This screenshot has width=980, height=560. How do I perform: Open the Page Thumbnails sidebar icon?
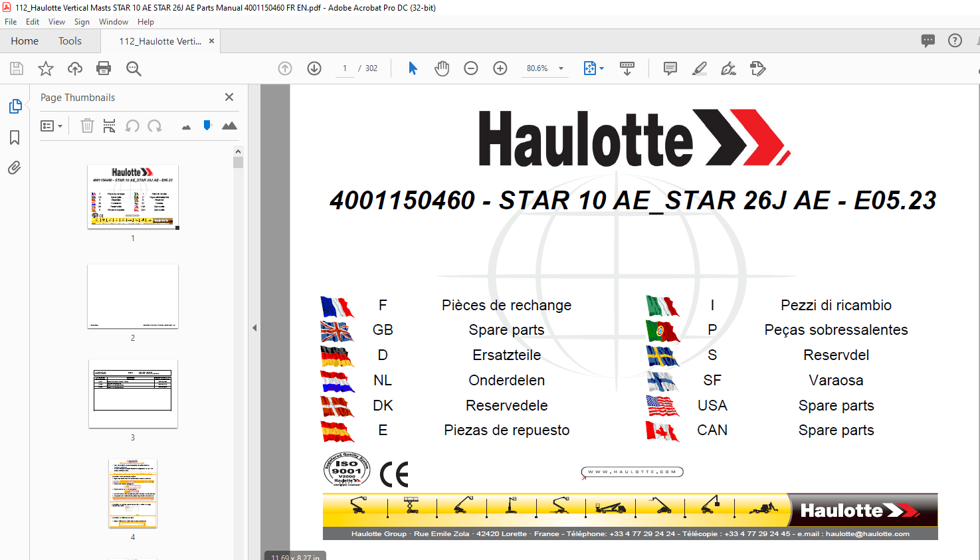[x=15, y=106]
